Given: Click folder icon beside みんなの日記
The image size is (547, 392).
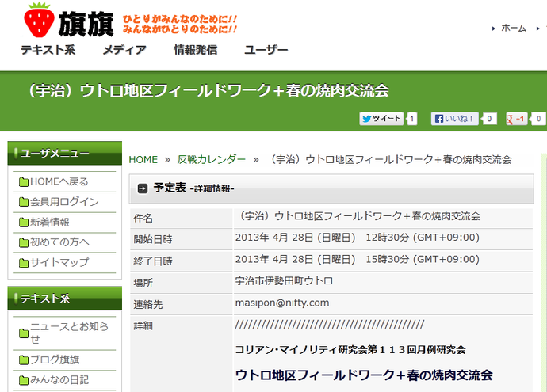Looking at the screenshot, I should (24, 380).
